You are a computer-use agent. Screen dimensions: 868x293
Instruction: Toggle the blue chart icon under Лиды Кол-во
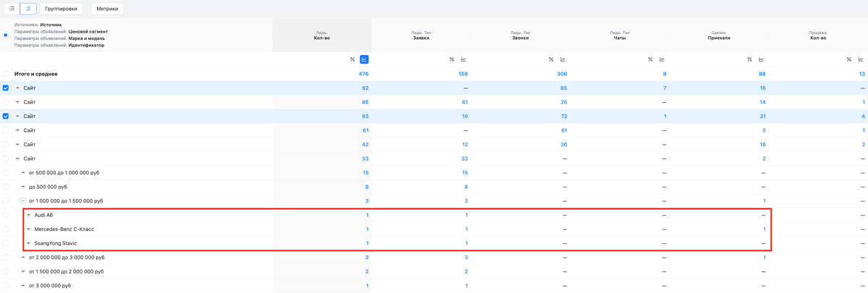[364, 59]
